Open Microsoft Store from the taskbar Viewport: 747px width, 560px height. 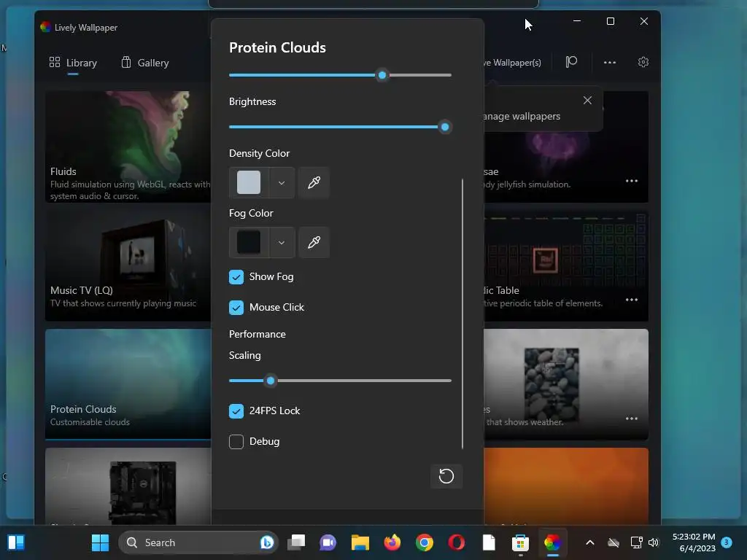coord(520,542)
